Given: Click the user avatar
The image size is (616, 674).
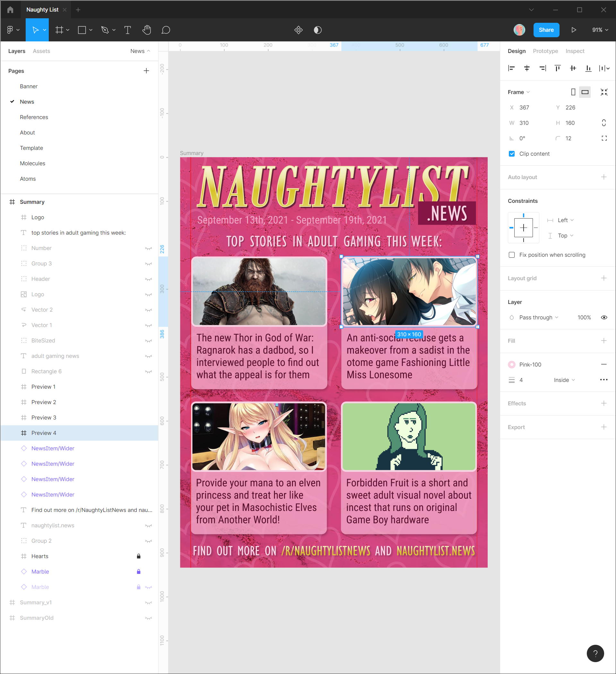Looking at the screenshot, I should coord(519,30).
